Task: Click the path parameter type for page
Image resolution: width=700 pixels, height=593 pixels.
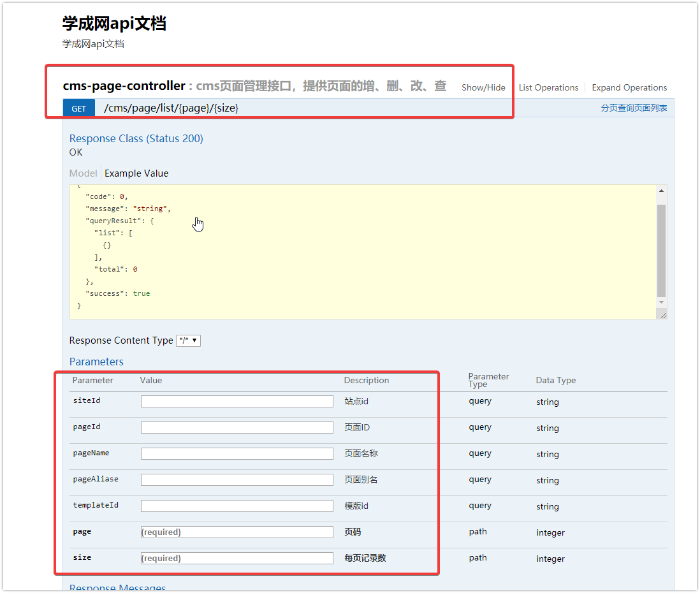Action: pyautogui.click(x=478, y=532)
